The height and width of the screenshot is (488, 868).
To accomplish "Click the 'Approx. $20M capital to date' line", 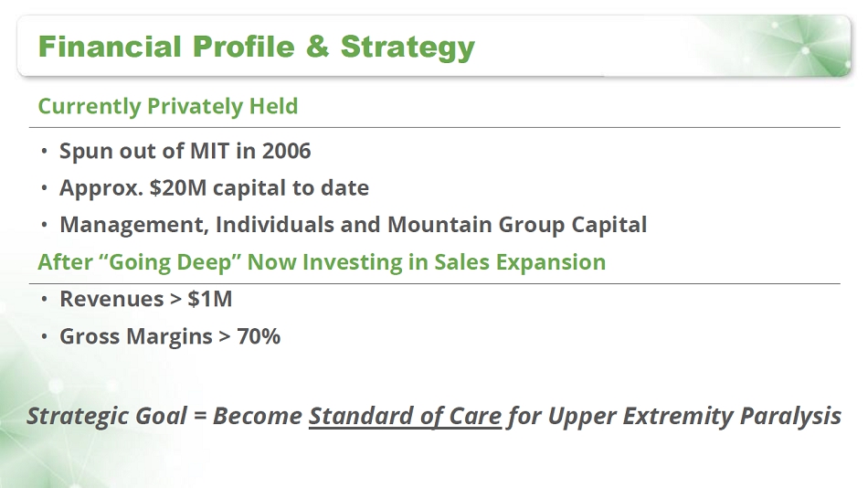I will (214, 188).
